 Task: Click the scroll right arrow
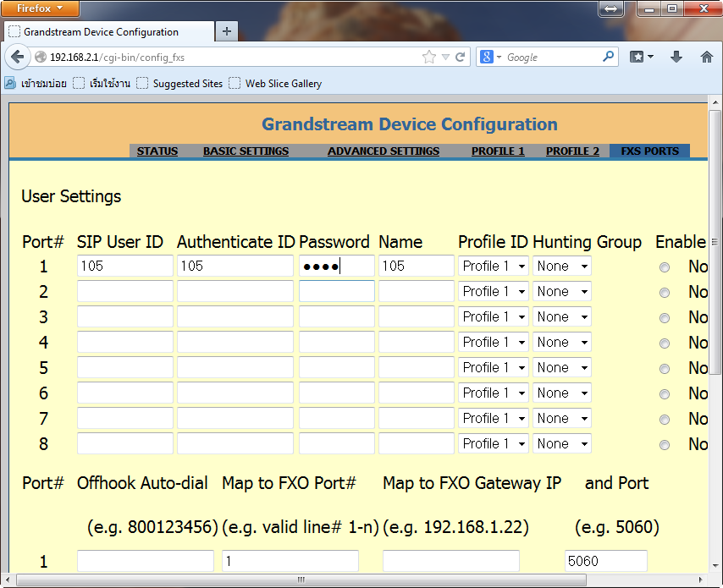(x=700, y=580)
